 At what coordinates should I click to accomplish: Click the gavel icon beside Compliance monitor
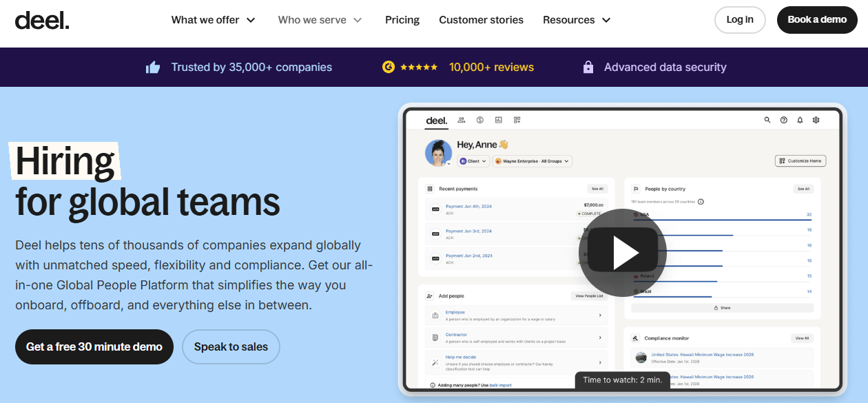point(636,338)
